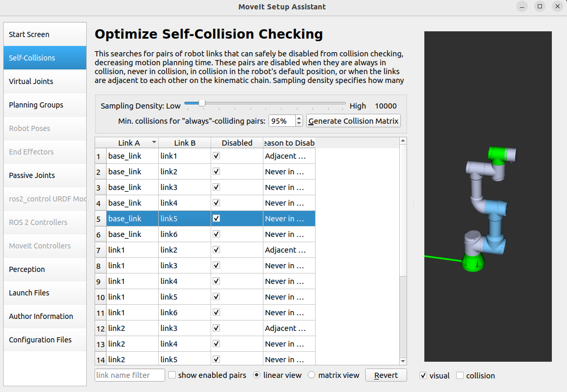Select Self-Collisions in the sidebar
This screenshot has width=567, height=392.
click(45, 58)
